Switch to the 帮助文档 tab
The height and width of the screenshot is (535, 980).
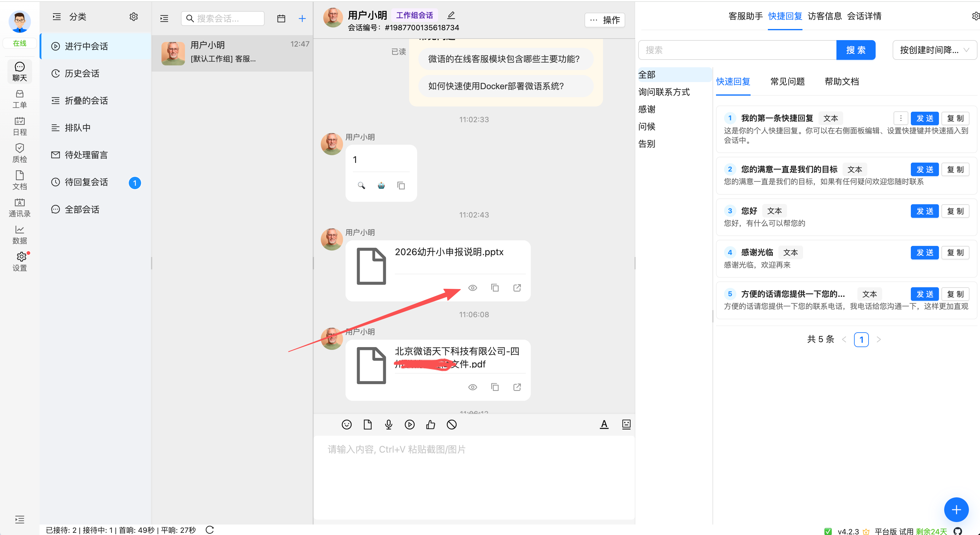pos(842,81)
